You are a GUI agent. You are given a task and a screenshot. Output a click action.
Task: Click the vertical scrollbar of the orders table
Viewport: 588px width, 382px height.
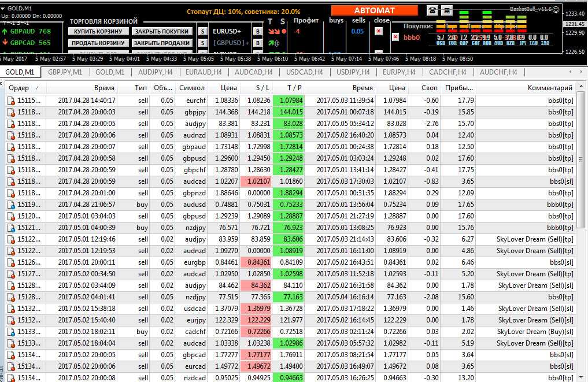[x=580, y=191]
